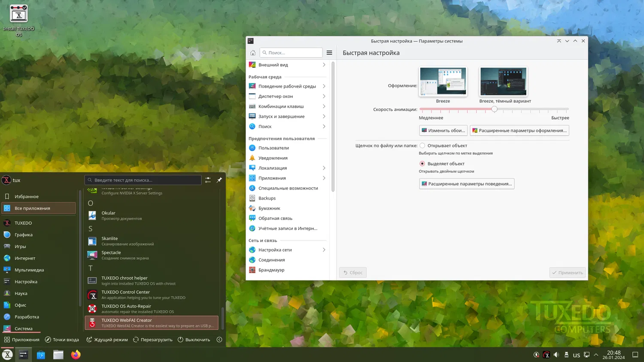Open the display configuration tray icon
The height and width of the screenshot is (362, 644).
[x=586, y=355]
